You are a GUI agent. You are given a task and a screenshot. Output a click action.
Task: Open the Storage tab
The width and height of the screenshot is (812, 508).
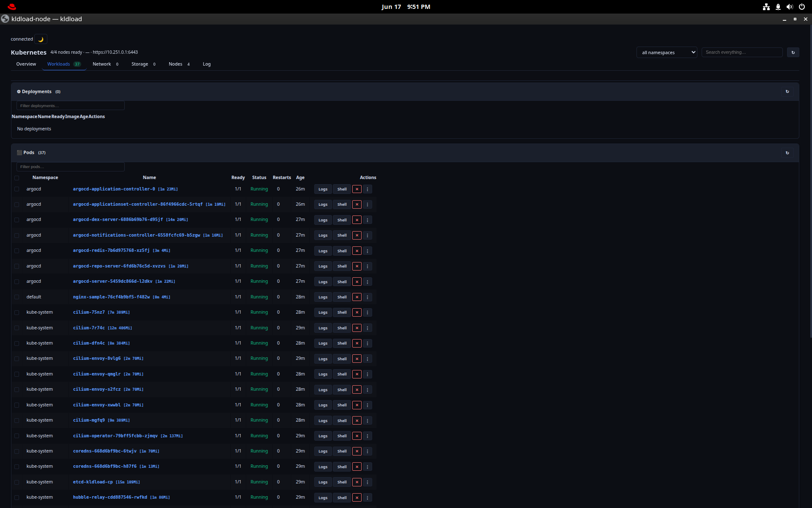pyautogui.click(x=143, y=64)
